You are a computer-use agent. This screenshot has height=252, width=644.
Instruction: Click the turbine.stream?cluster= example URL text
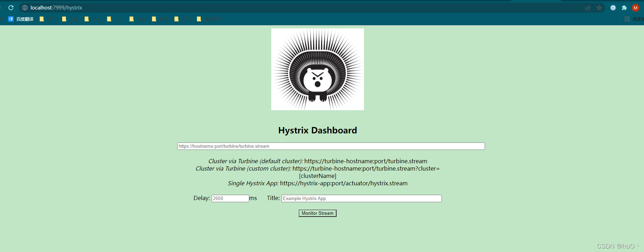click(x=366, y=168)
